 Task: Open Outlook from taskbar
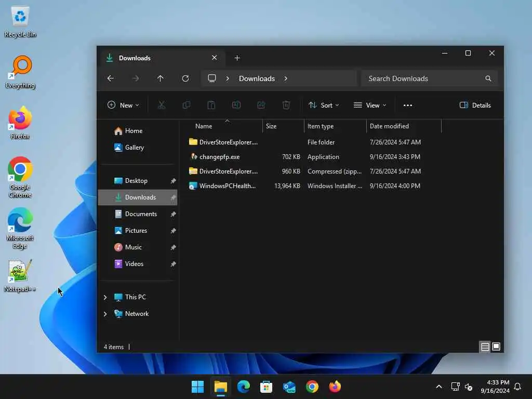coord(289,387)
